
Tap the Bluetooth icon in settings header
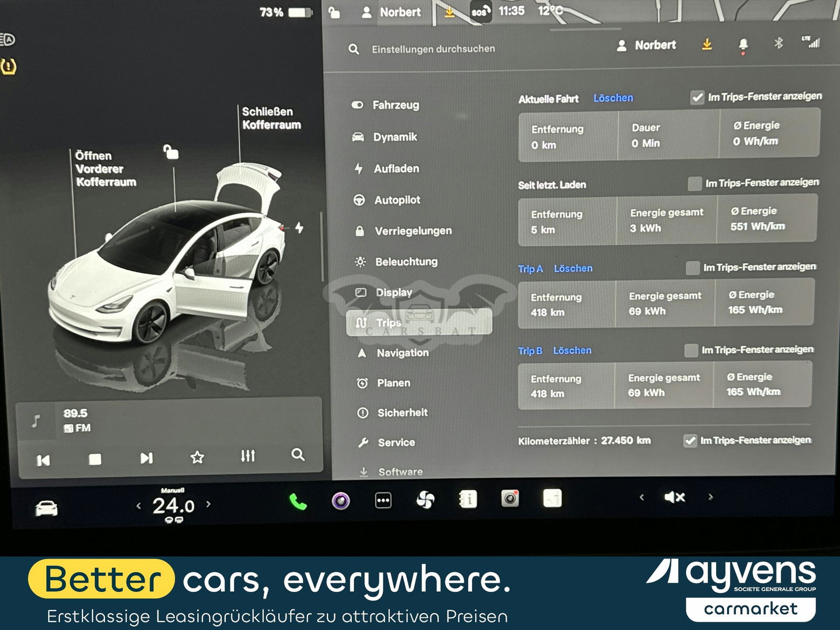[779, 44]
